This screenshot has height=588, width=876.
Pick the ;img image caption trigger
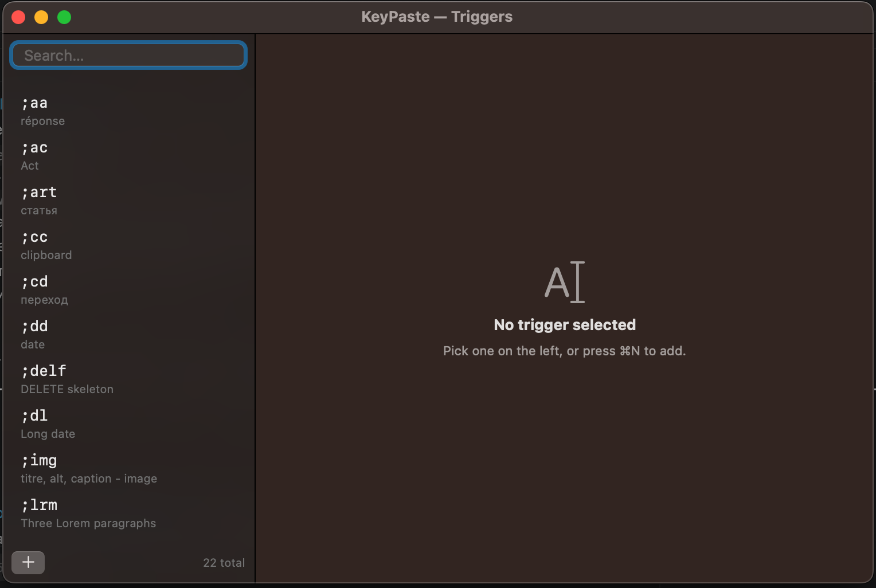pos(128,469)
